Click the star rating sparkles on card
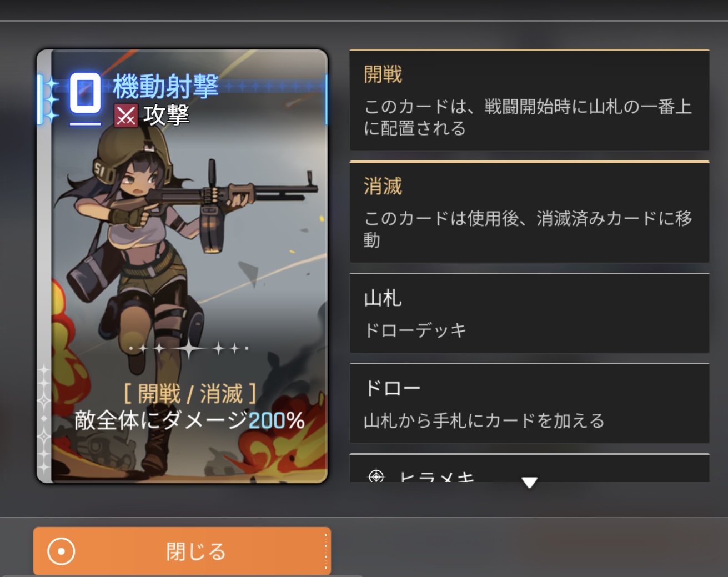The width and height of the screenshot is (728, 577). click(x=189, y=349)
